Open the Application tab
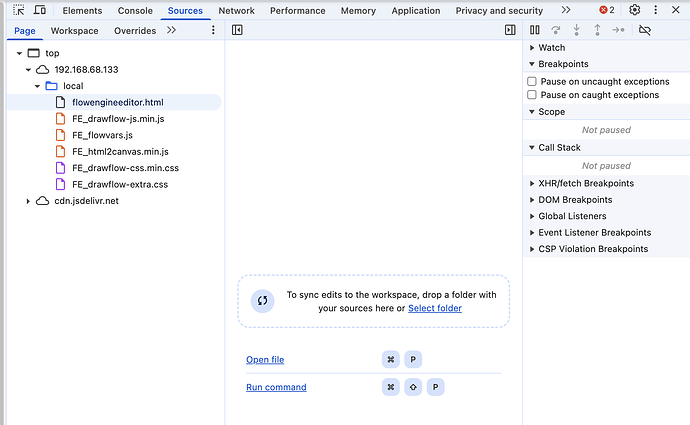Viewport: 690px width, 425px height. coord(416,11)
